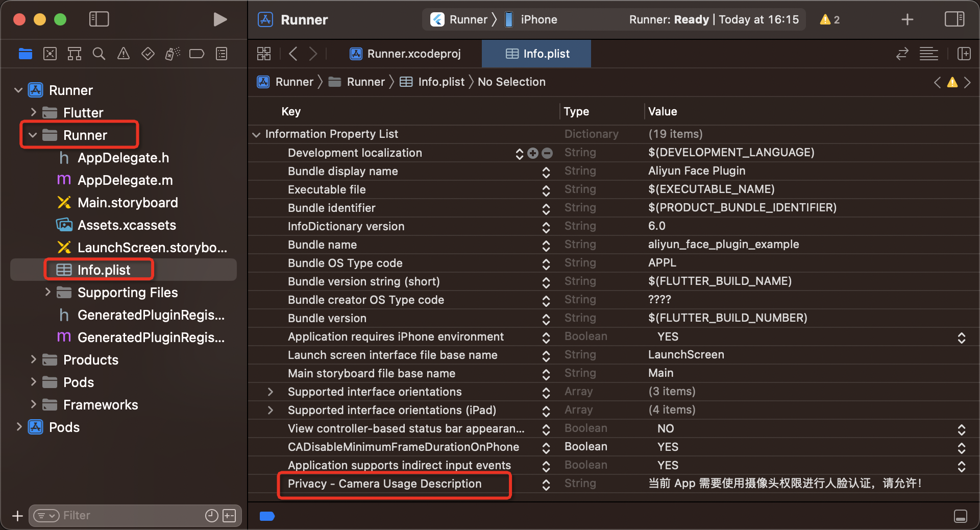This screenshot has width=980, height=530.
Task: Expand the Flutter folder
Action: tap(33, 112)
